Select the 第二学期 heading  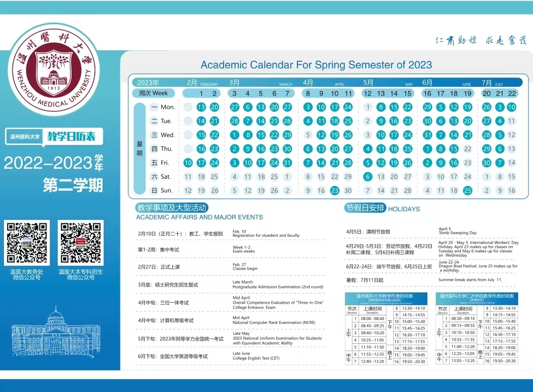[x=73, y=185]
